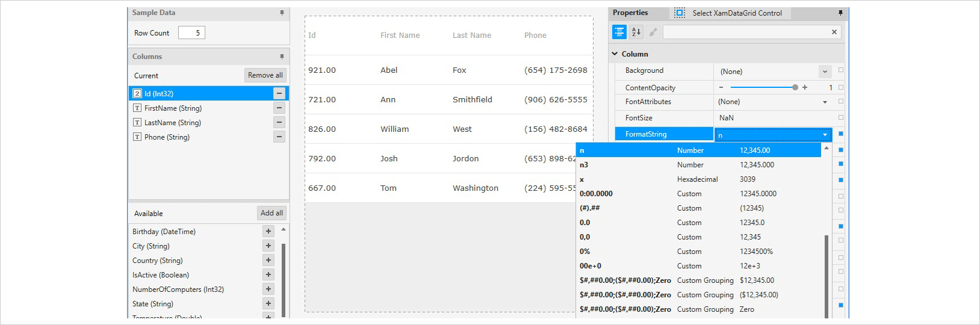
Task: Add the Birthday (DateTime) column
Action: point(268,231)
